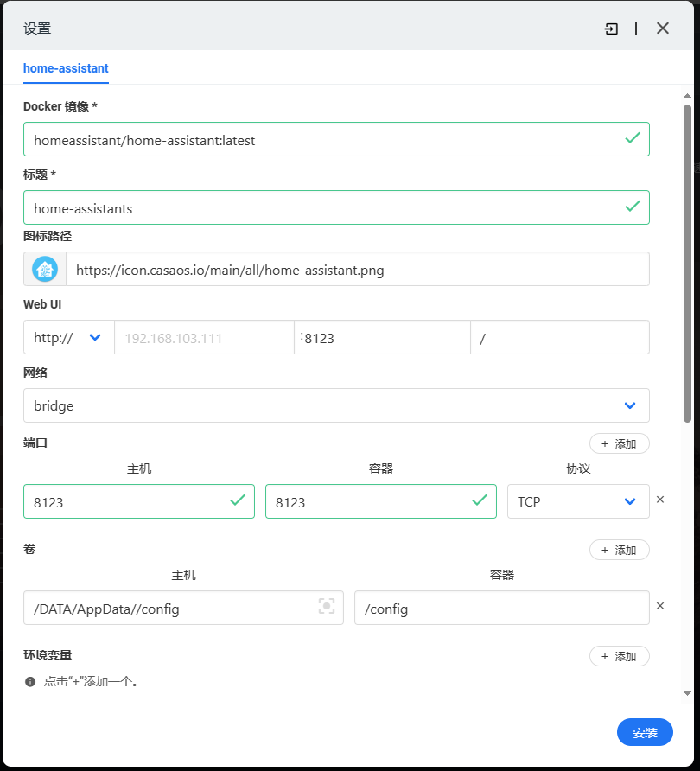700x771 pixels.
Task: Click the vertical scrollbar thumb
Action: [x=687, y=263]
